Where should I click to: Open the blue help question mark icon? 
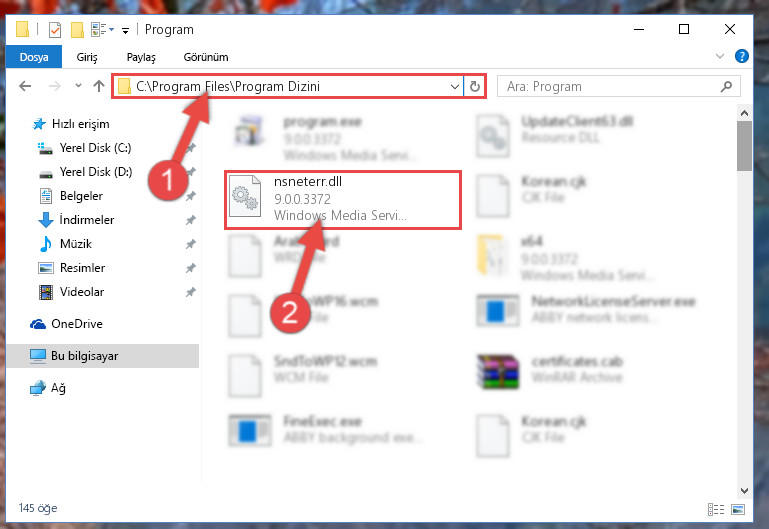click(x=742, y=56)
